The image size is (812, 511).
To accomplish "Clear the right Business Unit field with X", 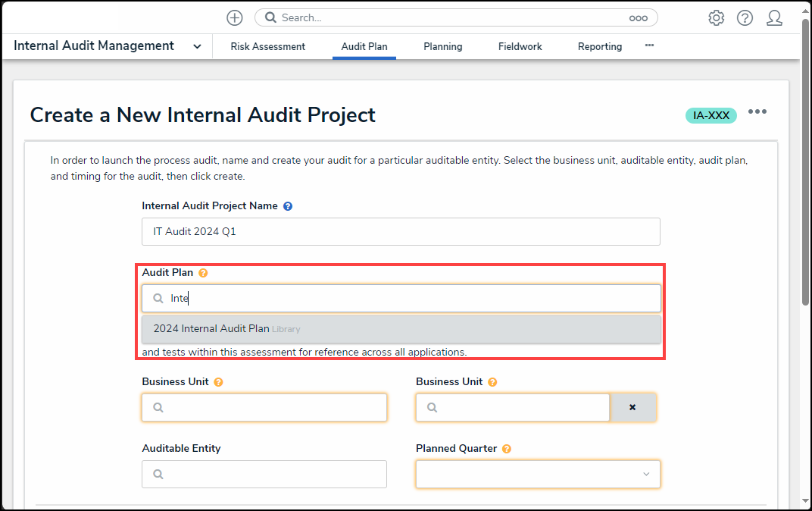I will pyautogui.click(x=632, y=407).
